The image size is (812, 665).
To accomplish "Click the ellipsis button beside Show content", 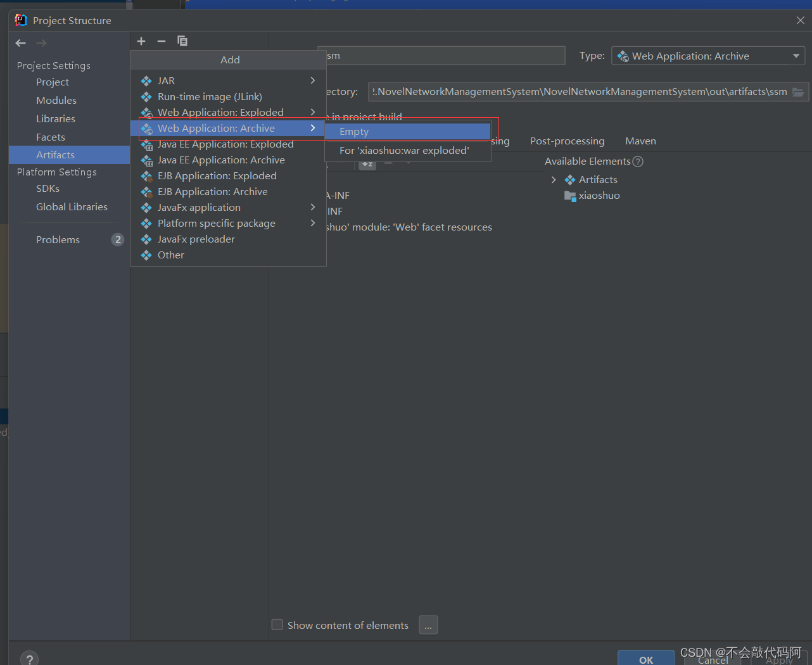I will click(x=428, y=625).
